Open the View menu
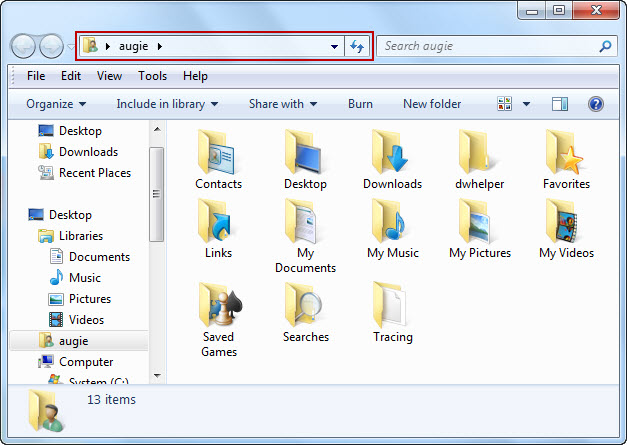 pyautogui.click(x=109, y=76)
